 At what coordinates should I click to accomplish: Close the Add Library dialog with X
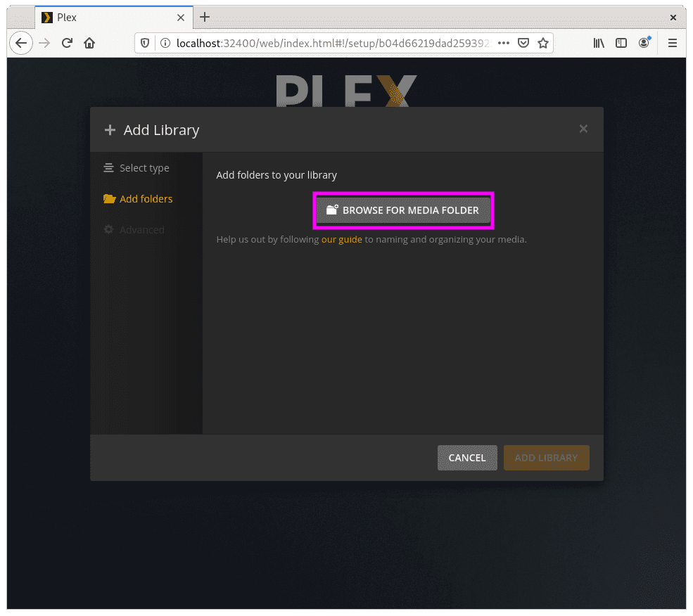[x=583, y=129]
